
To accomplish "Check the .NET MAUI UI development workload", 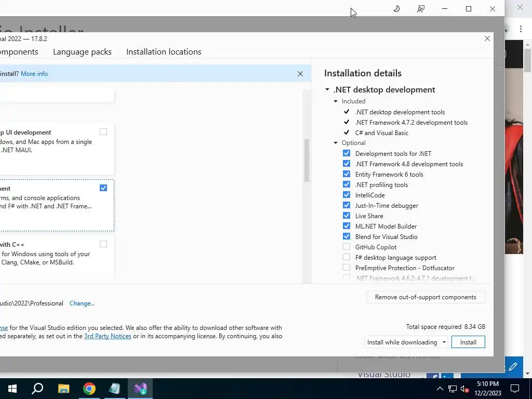I will [x=103, y=132].
